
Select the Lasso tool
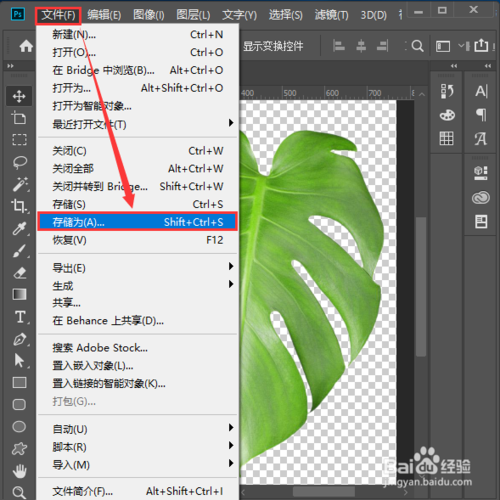pyautogui.click(x=19, y=162)
